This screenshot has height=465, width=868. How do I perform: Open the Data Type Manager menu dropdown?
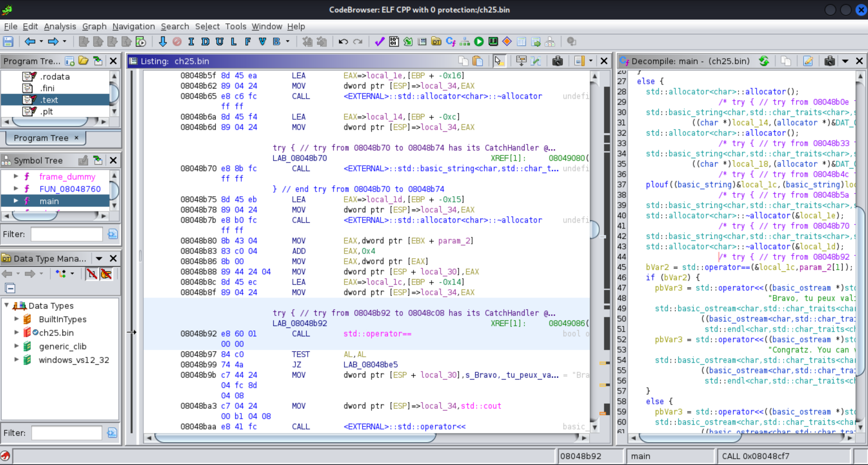pos(99,259)
